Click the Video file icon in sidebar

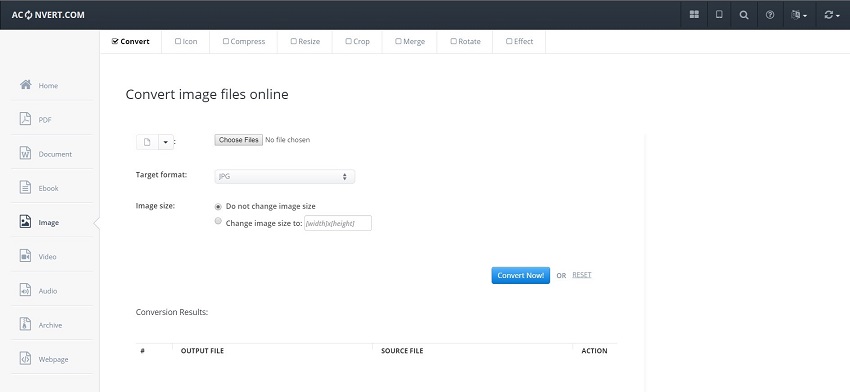tap(25, 256)
